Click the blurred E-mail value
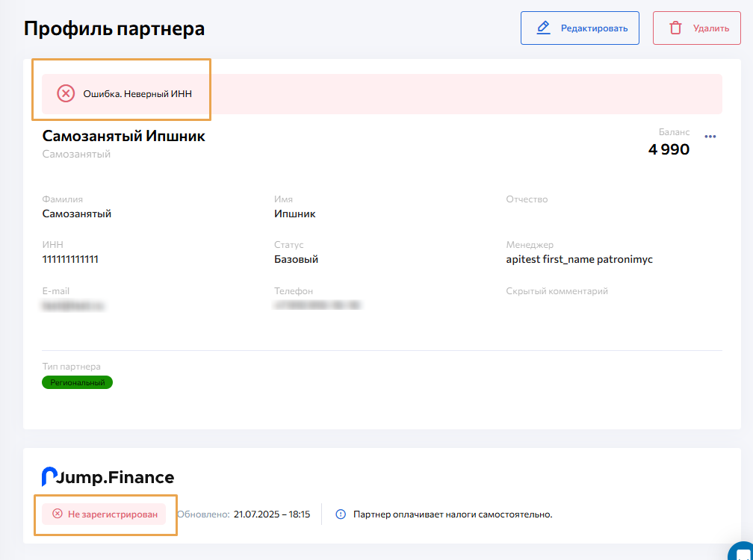 point(72,305)
